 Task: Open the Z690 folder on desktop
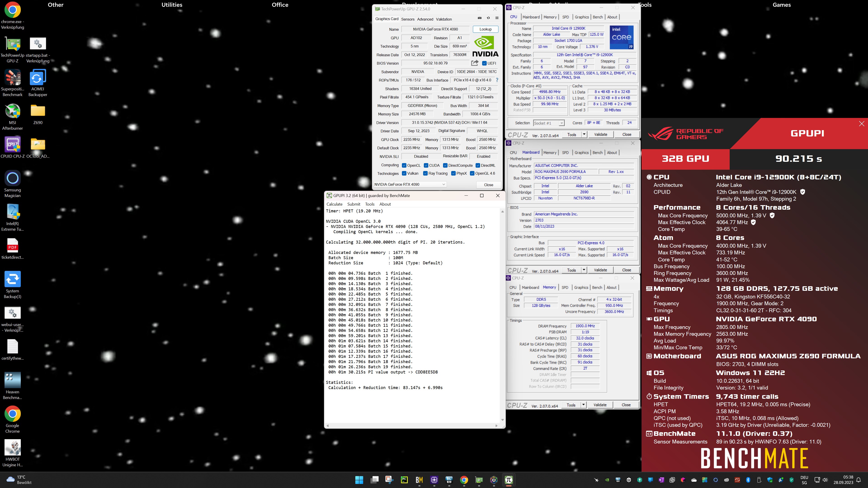click(38, 115)
